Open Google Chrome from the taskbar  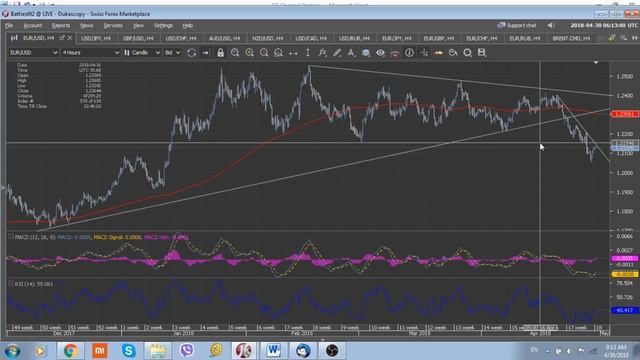(x=71, y=351)
